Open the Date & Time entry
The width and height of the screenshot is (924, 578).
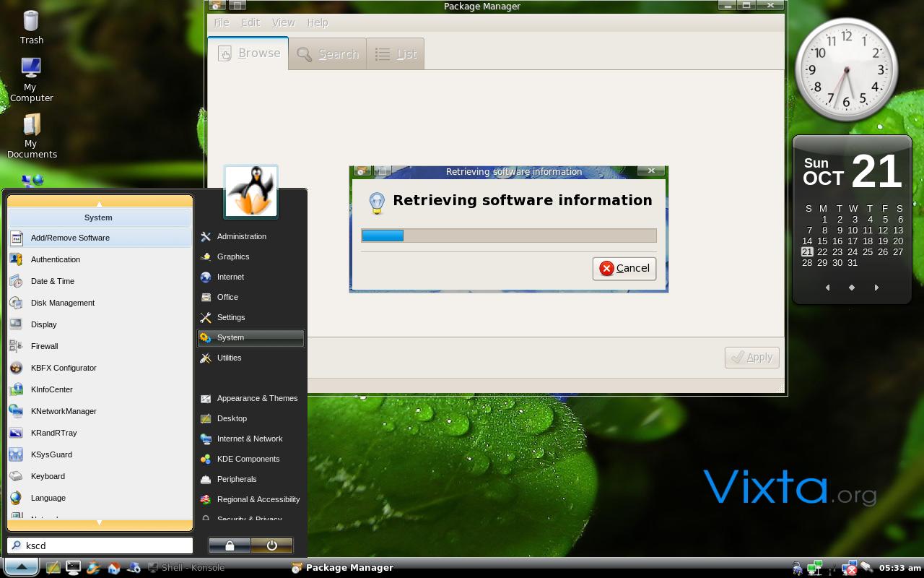(x=100, y=281)
